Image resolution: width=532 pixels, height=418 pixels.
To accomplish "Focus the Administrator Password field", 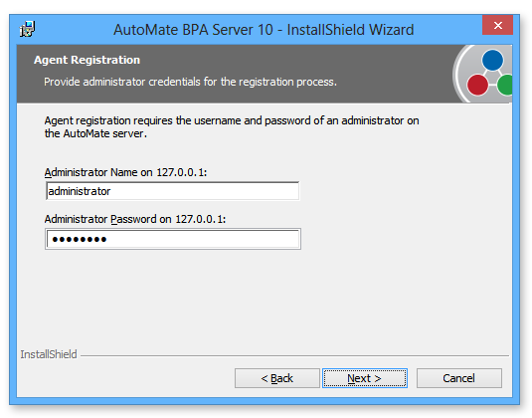I will [x=173, y=239].
